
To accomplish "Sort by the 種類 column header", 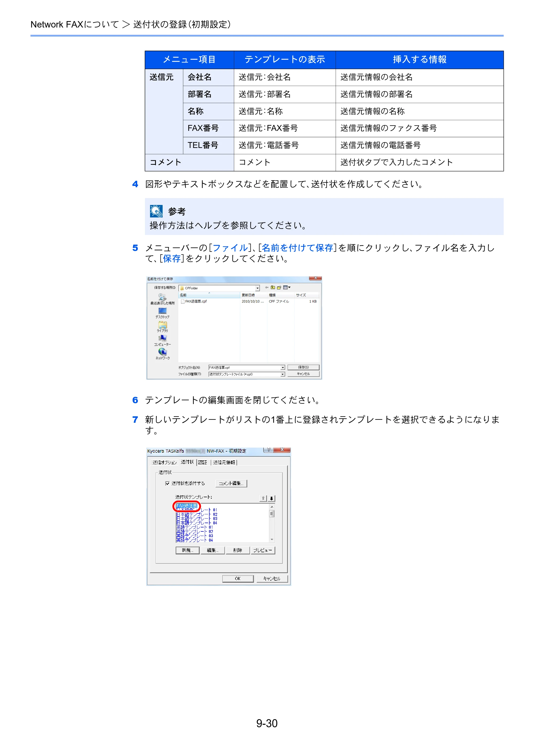I will click(281, 295).
